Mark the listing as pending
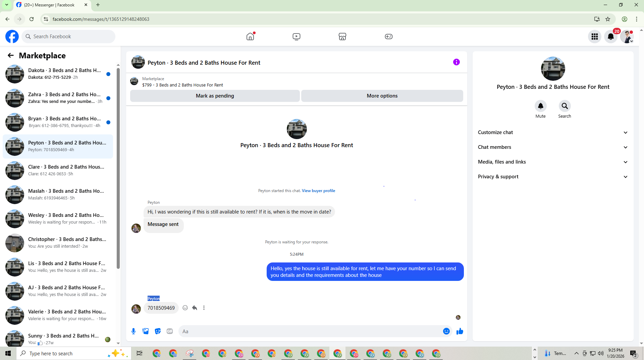The width and height of the screenshot is (644, 360). tap(215, 96)
